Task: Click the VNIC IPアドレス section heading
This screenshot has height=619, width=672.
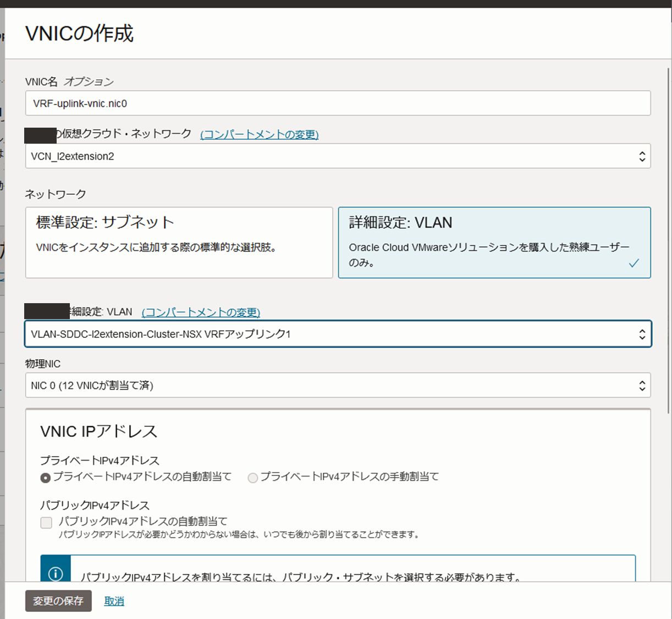Action: coord(99,431)
